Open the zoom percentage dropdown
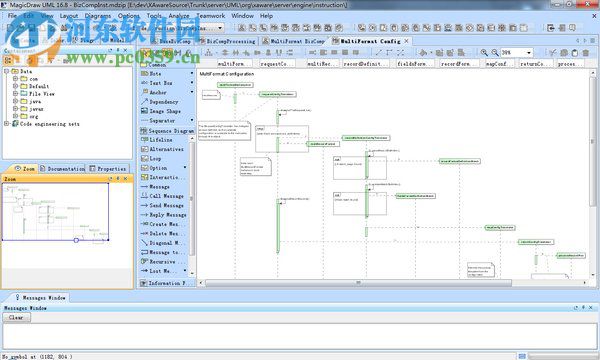This screenshot has width=600, height=360. [x=529, y=52]
